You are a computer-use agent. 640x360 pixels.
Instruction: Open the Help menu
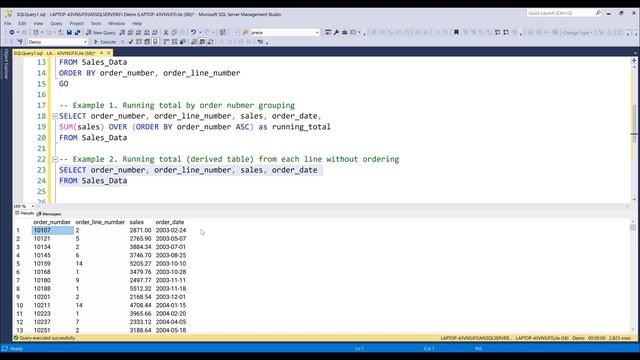click(137, 23)
